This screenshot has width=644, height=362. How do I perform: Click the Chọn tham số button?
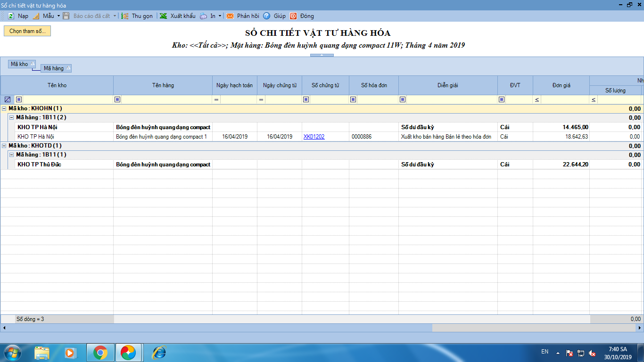pyautogui.click(x=27, y=31)
